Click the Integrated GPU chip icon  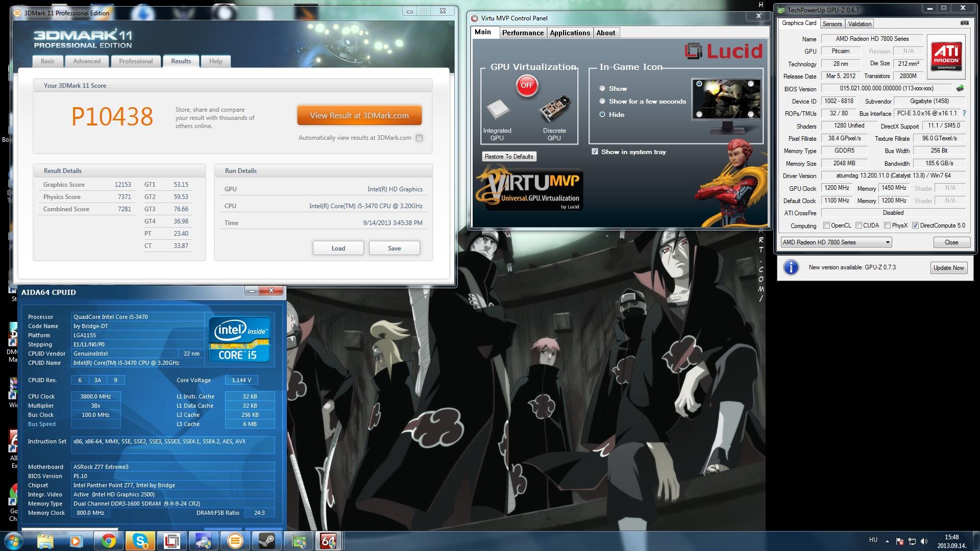point(498,110)
